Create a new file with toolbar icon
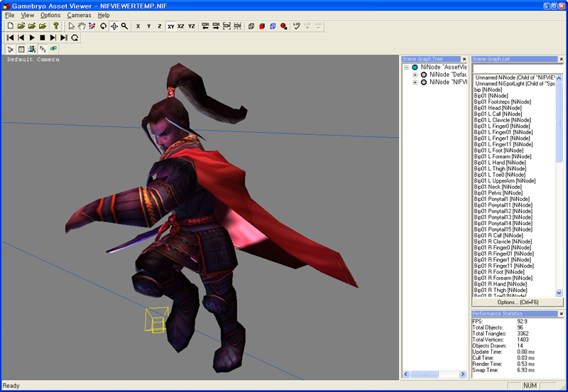The image size is (568, 392). 10,26
